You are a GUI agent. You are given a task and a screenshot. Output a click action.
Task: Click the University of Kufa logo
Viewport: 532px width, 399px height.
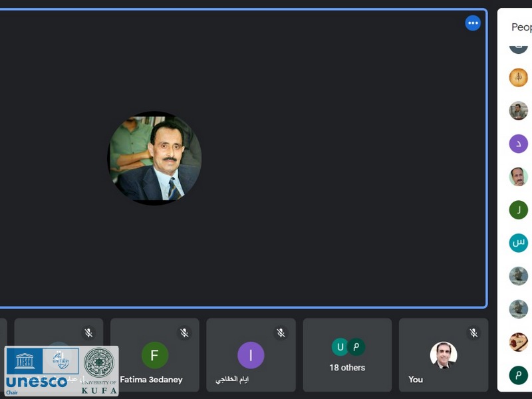tap(99, 370)
